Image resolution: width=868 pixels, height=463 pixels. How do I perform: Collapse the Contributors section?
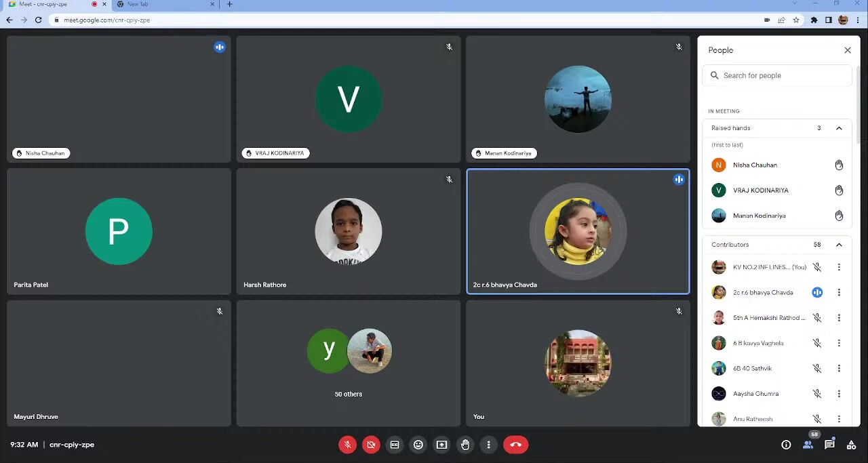click(839, 245)
